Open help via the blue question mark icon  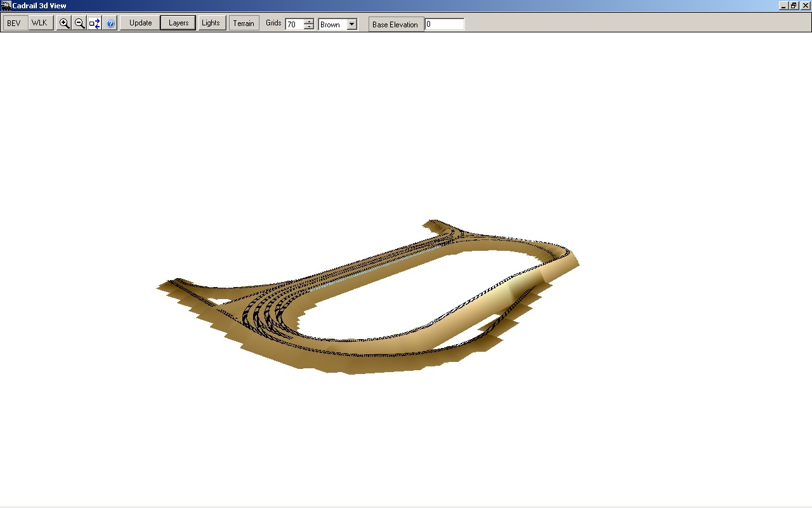tap(110, 23)
